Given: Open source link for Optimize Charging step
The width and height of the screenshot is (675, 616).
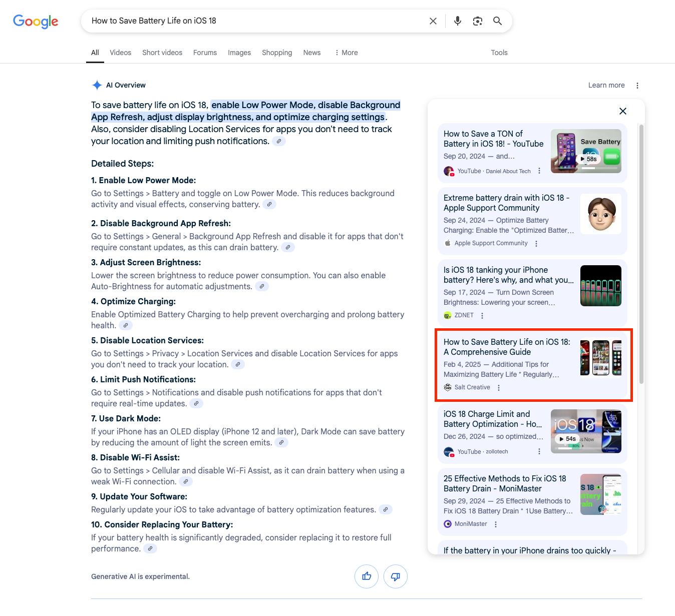Looking at the screenshot, I should tap(126, 326).
